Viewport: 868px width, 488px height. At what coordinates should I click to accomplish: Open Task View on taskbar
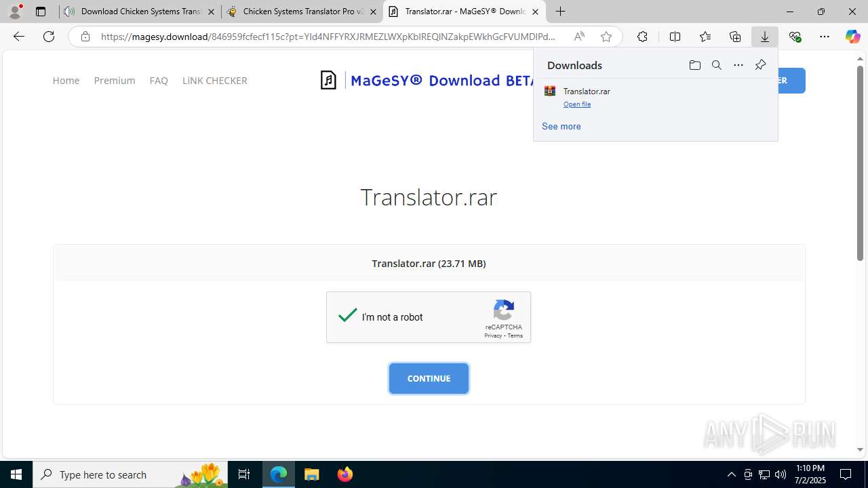click(244, 474)
